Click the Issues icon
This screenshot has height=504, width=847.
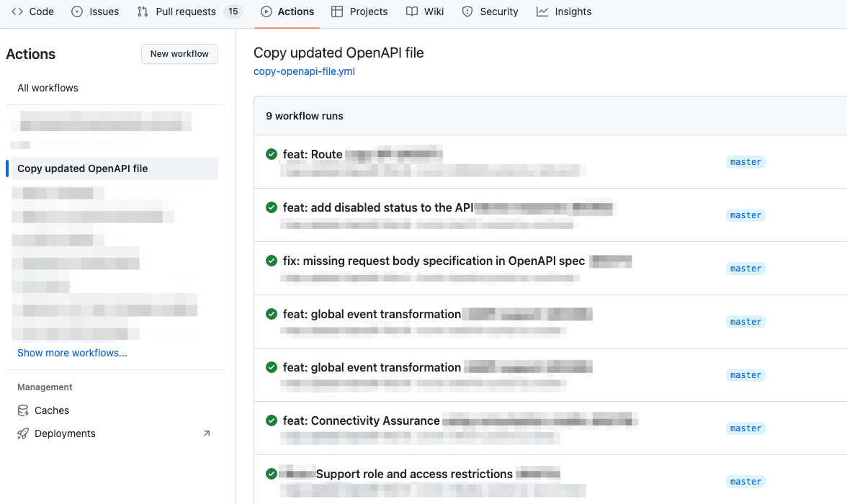tap(78, 12)
